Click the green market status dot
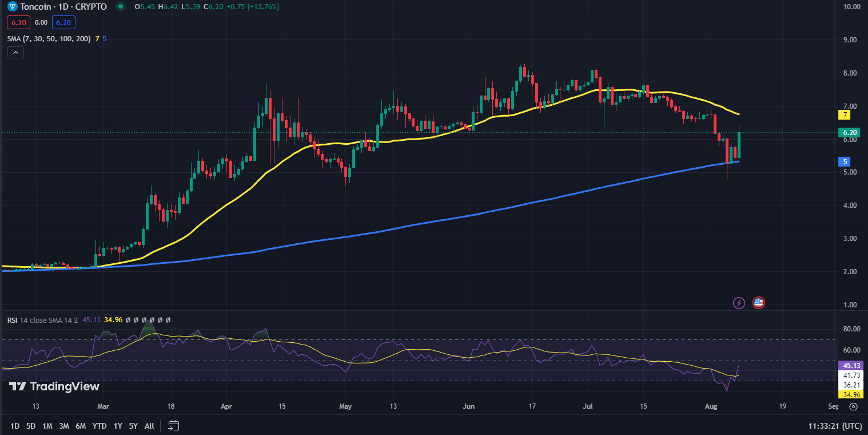Image resolution: width=868 pixels, height=435 pixels. tap(120, 7)
